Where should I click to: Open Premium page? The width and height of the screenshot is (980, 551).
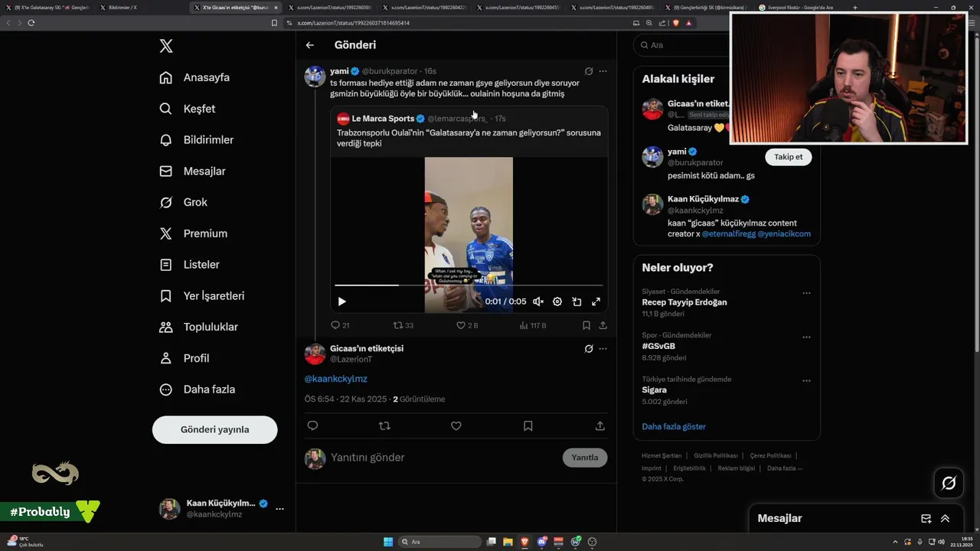pyautogui.click(x=193, y=233)
